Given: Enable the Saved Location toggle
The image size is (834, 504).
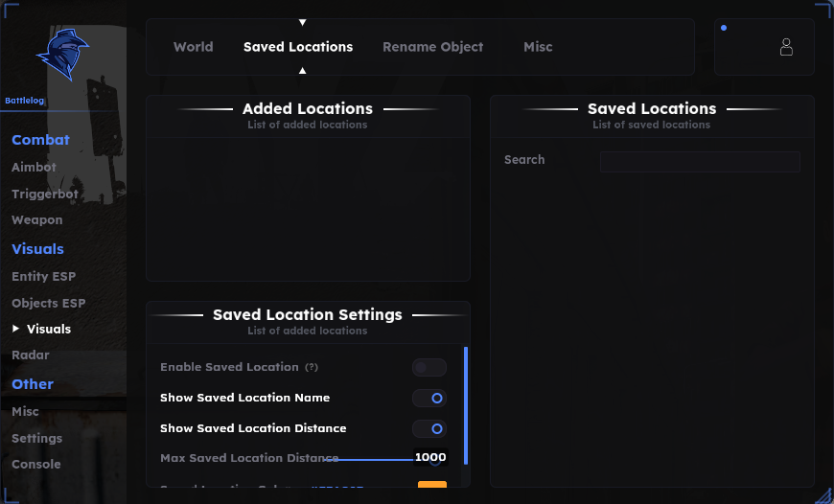Looking at the screenshot, I should coord(429,367).
